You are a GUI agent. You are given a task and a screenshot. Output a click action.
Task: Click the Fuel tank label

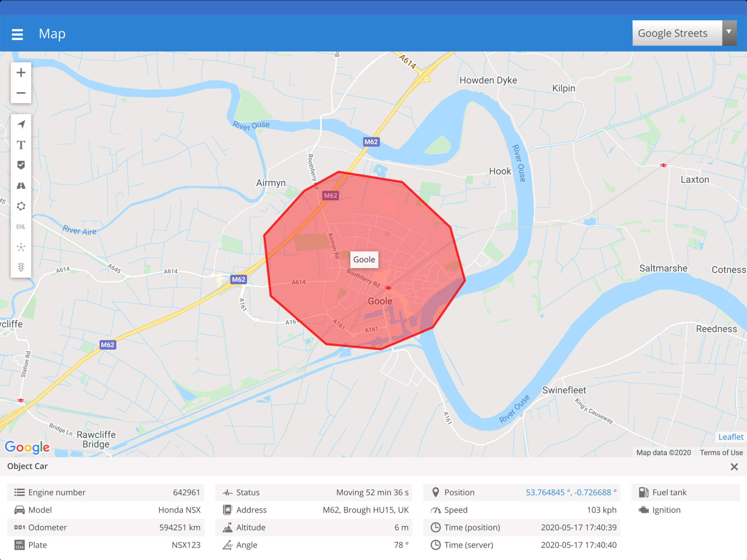coord(669,492)
